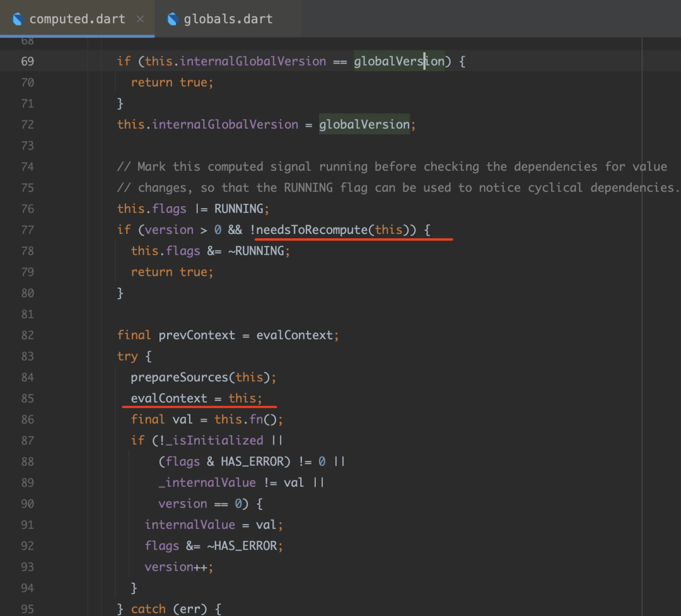This screenshot has height=616, width=681.
Task: Click evalContext on the underlined line 85
Action: point(168,398)
